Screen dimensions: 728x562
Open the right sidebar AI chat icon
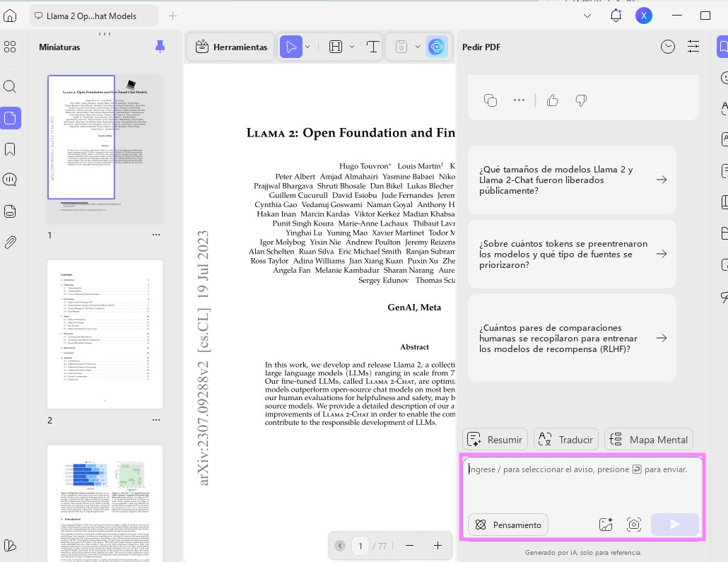pyautogui.click(x=723, y=47)
